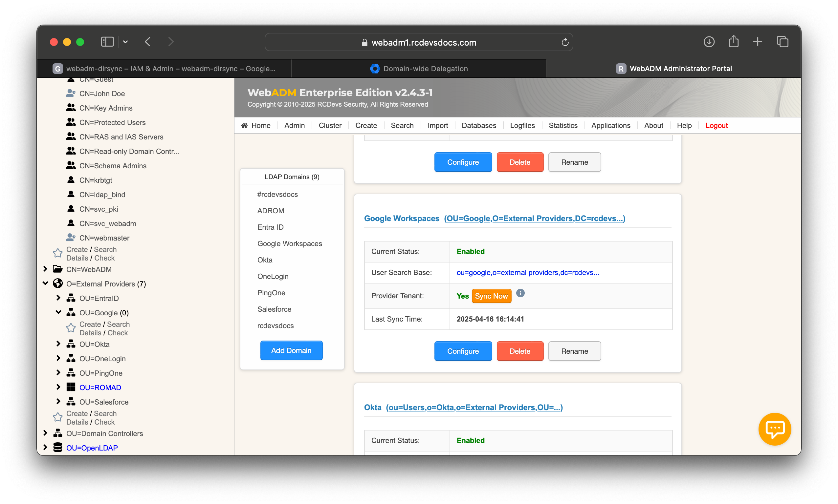The height and width of the screenshot is (504, 838).
Task: Open the Cluster menu
Action: pyautogui.click(x=330, y=125)
